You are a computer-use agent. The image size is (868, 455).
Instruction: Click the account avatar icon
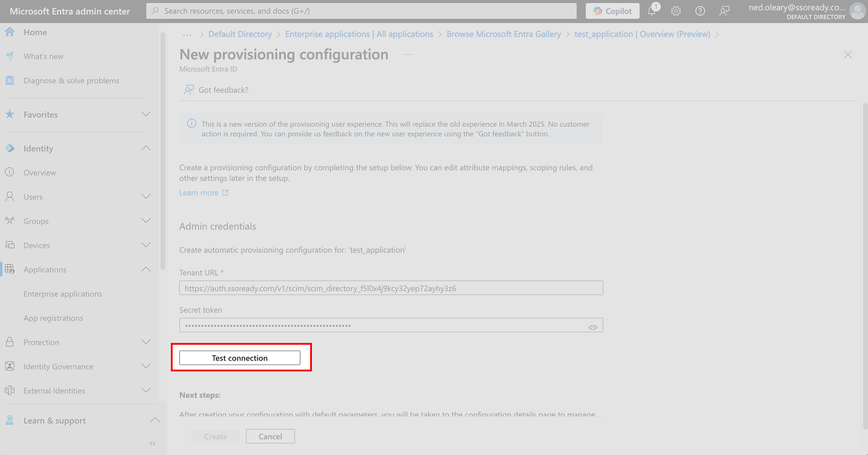click(x=857, y=11)
